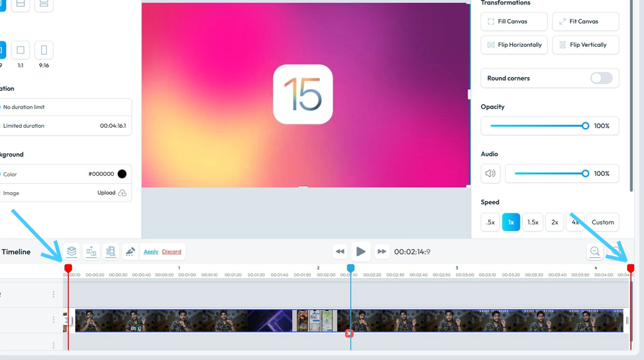
Task: Zoom out the timeline
Action: click(x=595, y=251)
